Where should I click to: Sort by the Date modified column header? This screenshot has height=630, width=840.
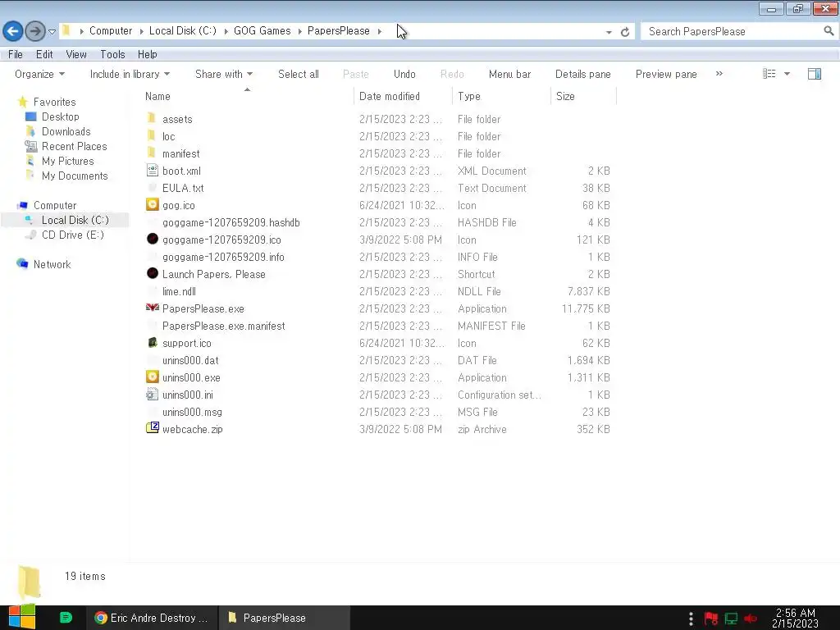tap(390, 97)
